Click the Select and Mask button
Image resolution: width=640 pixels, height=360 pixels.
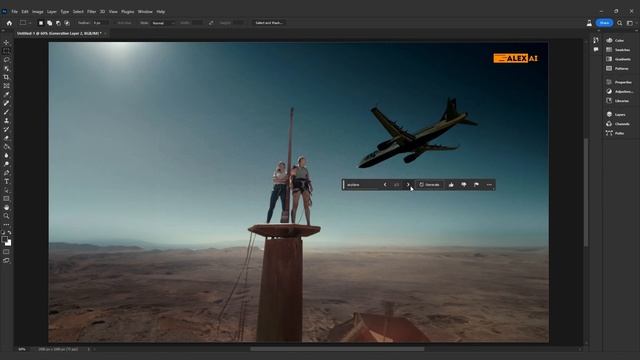tap(269, 23)
